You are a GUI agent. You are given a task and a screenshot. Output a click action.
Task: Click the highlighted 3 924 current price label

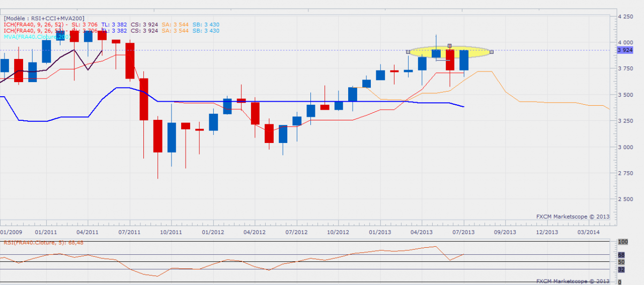point(625,50)
